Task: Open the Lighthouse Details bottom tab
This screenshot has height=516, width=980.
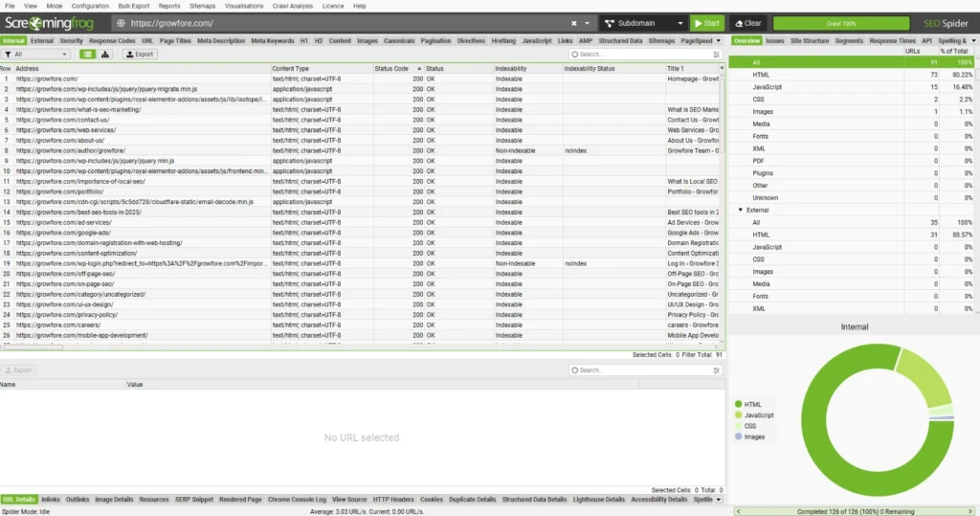Action: pos(599,500)
